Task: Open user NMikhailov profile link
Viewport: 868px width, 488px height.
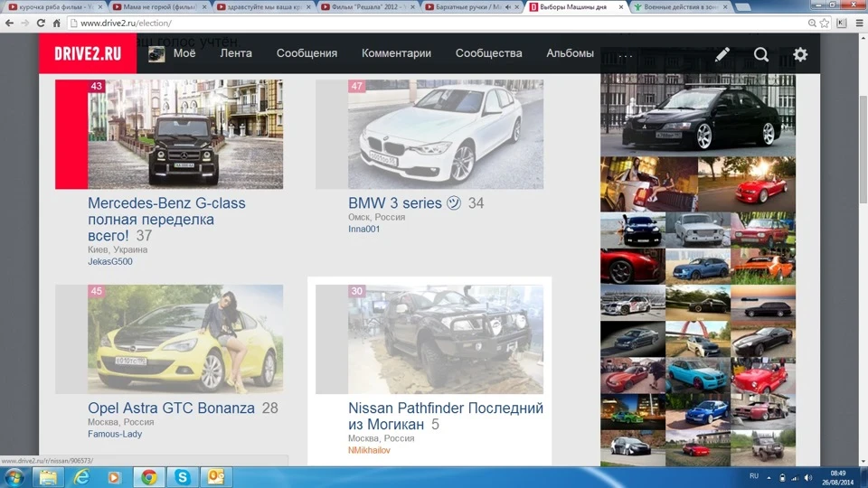Action: click(369, 450)
